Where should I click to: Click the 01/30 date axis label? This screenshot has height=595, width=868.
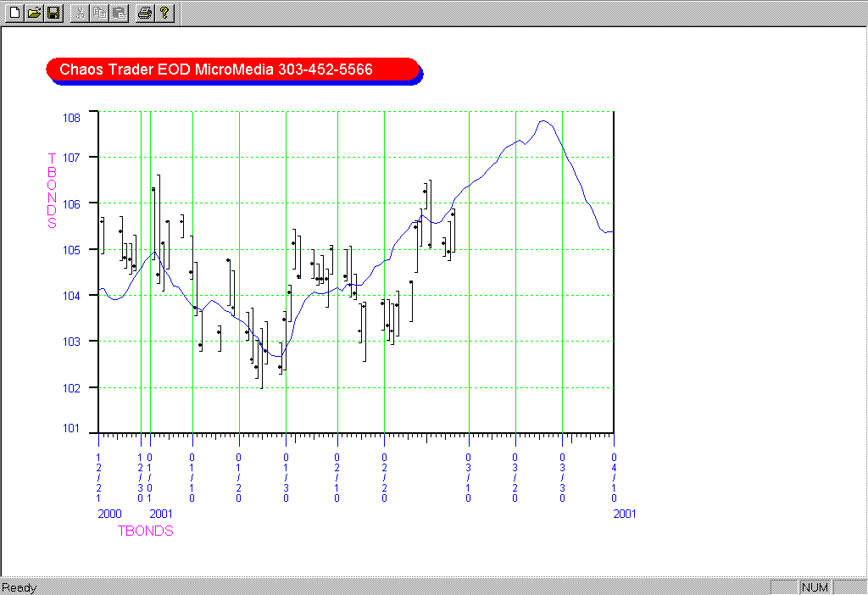(x=287, y=478)
